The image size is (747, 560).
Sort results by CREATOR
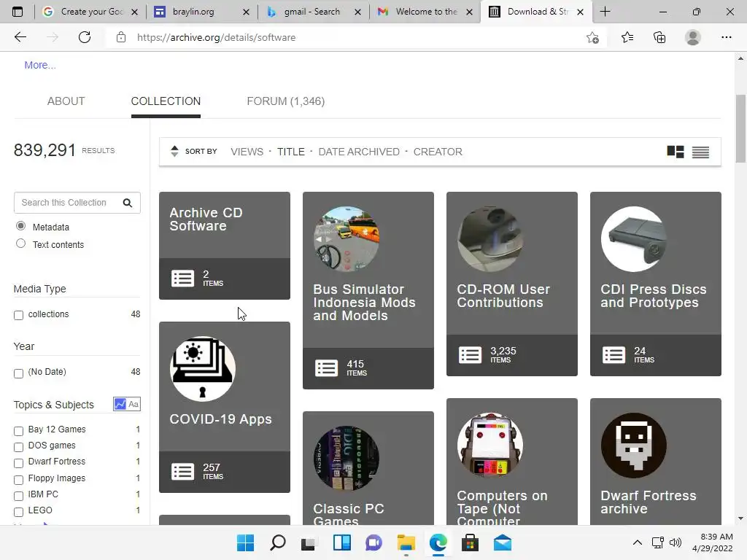click(x=438, y=152)
